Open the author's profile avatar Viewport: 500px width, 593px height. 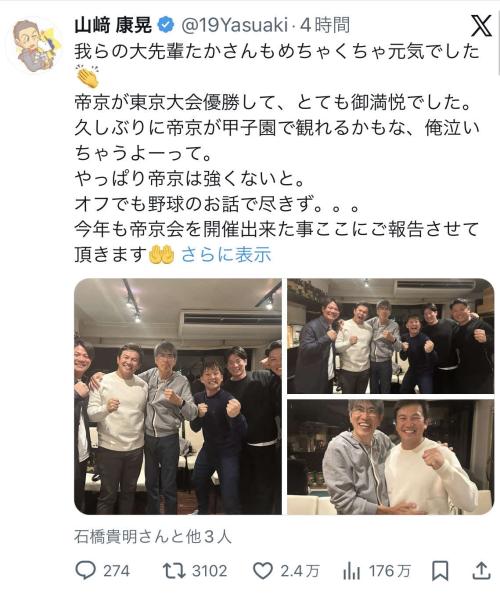36,45
